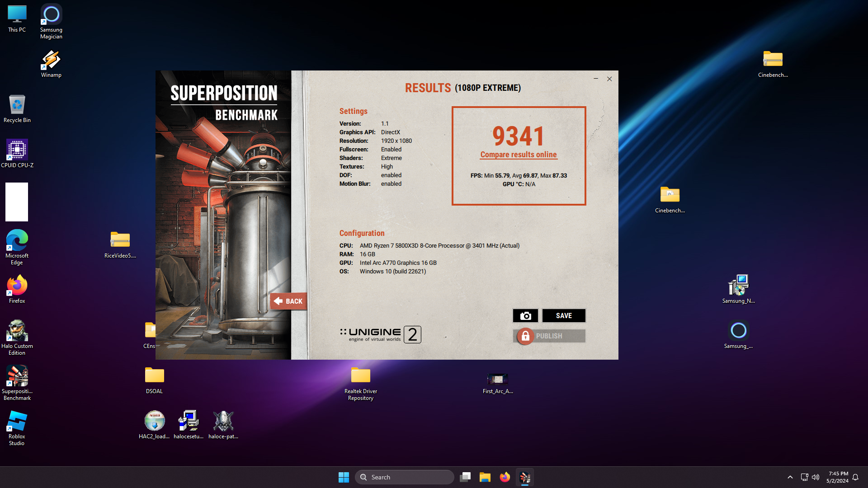This screenshot has width=868, height=488.
Task: Close the Superposition results window
Action: click(609, 79)
